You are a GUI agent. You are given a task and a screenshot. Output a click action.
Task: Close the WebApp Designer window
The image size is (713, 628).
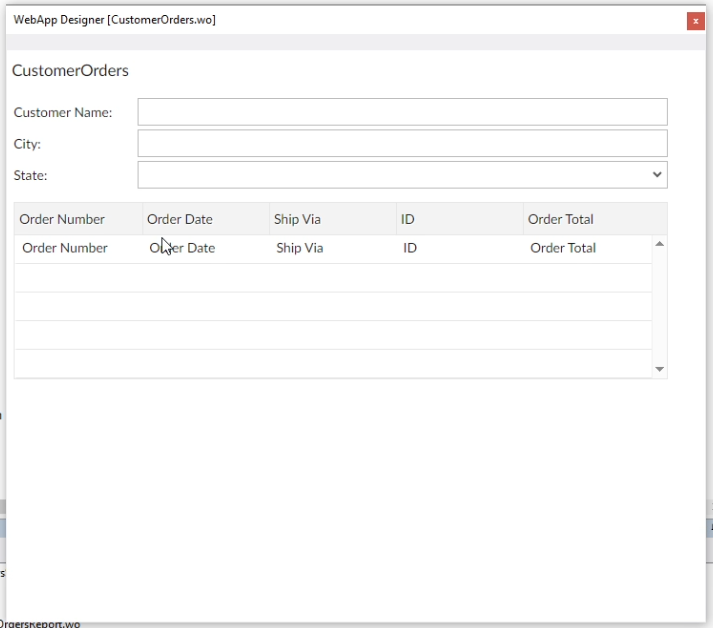coord(695,21)
